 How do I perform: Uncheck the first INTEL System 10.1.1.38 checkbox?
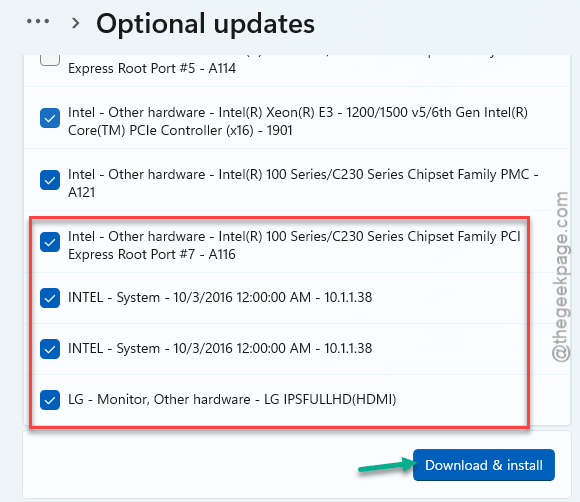point(50,298)
